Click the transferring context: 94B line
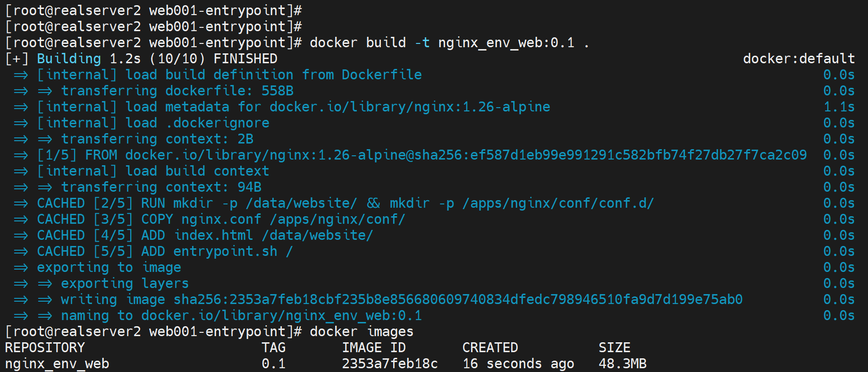 coord(161,187)
